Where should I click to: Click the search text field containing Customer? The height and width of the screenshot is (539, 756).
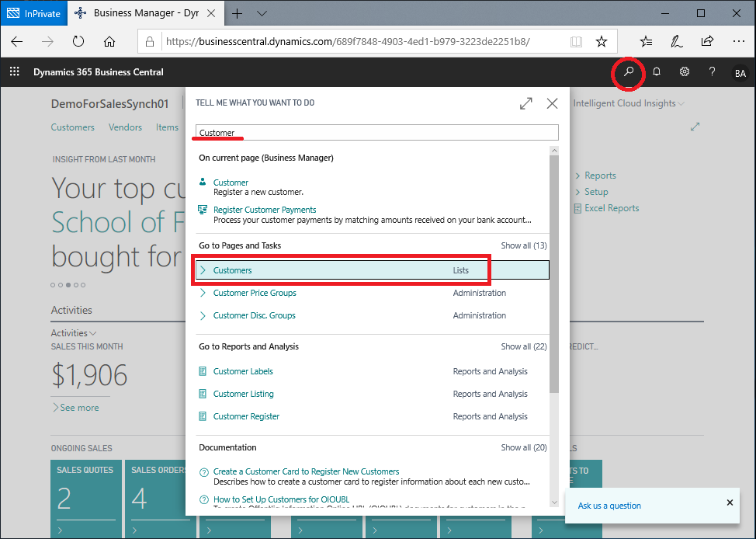click(377, 132)
